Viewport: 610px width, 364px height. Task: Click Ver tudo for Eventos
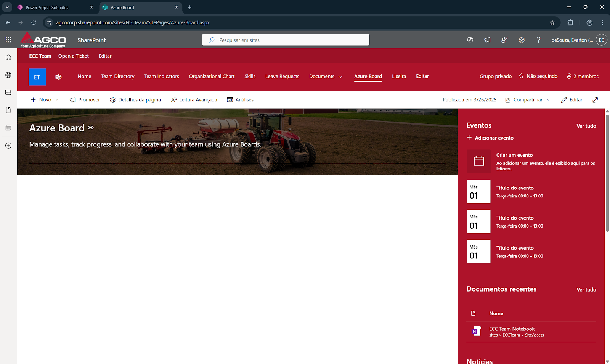586,126
